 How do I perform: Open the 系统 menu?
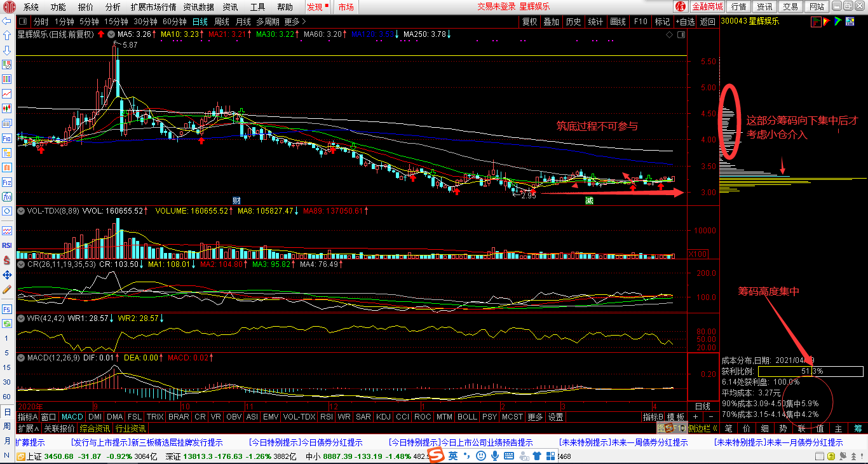[31, 7]
